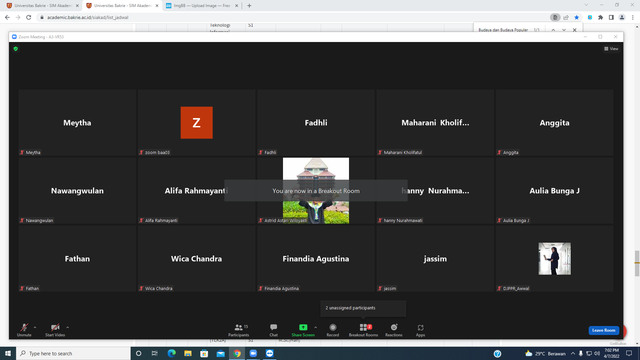Viewport: 640px width, 360px height.
Task: Open Microsoft Edge from taskbar
Action: pyautogui.click(x=171, y=353)
